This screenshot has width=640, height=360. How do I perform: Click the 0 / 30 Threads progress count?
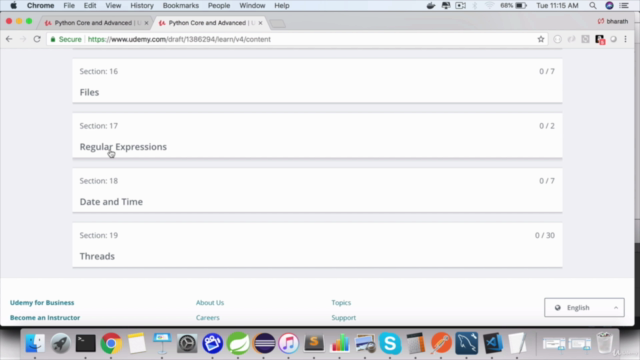click(x=545, y=235)
